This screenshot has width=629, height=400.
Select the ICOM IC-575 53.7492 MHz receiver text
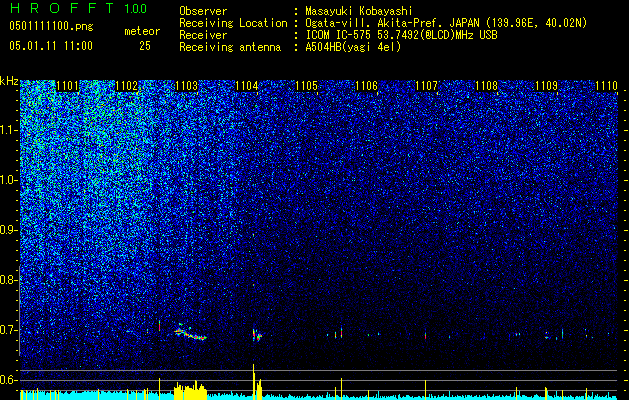pos(401,35)
